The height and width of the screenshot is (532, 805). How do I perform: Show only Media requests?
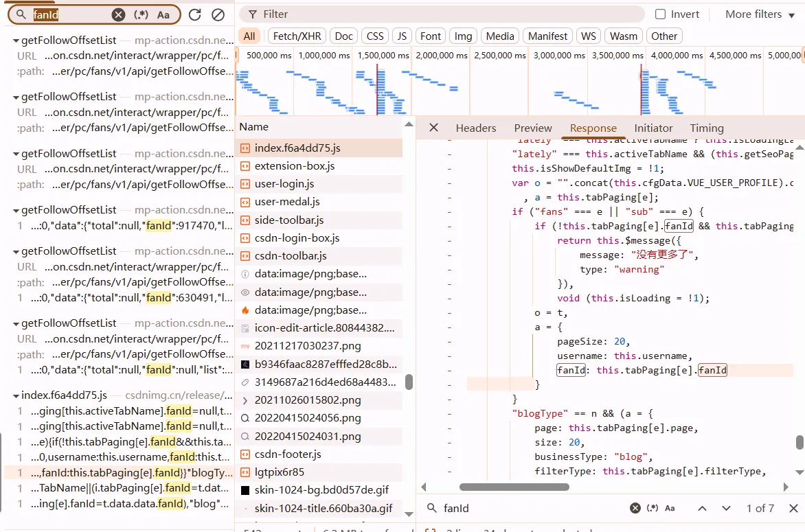500,36
